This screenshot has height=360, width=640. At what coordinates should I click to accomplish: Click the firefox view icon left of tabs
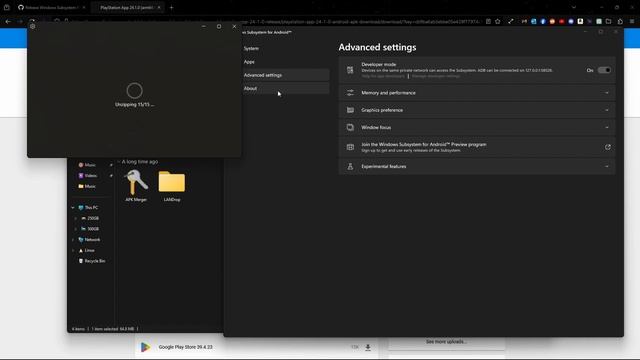(7, 7)
